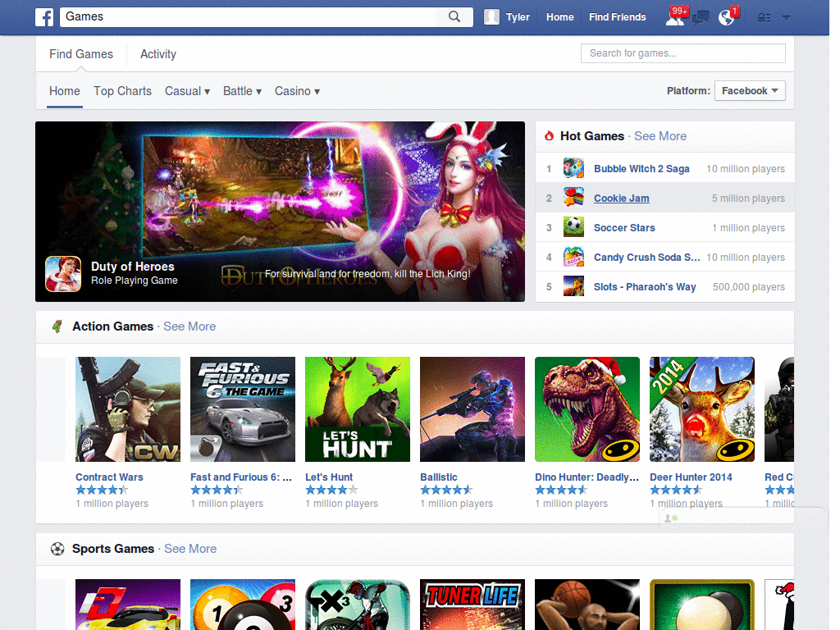Open Fast and Furious 6 thumbnail
Viewport: 840px width, 630px height.
coord(243,409)
